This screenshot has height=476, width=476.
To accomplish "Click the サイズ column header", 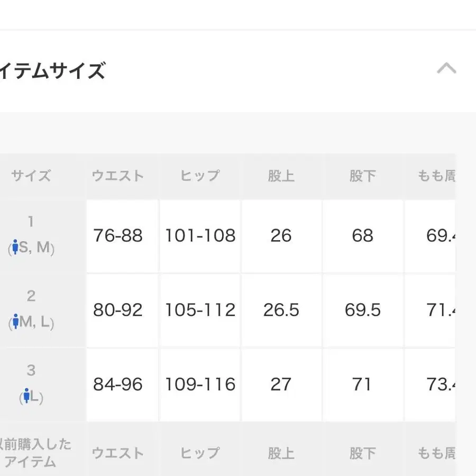I will click(x=31, y=176).
